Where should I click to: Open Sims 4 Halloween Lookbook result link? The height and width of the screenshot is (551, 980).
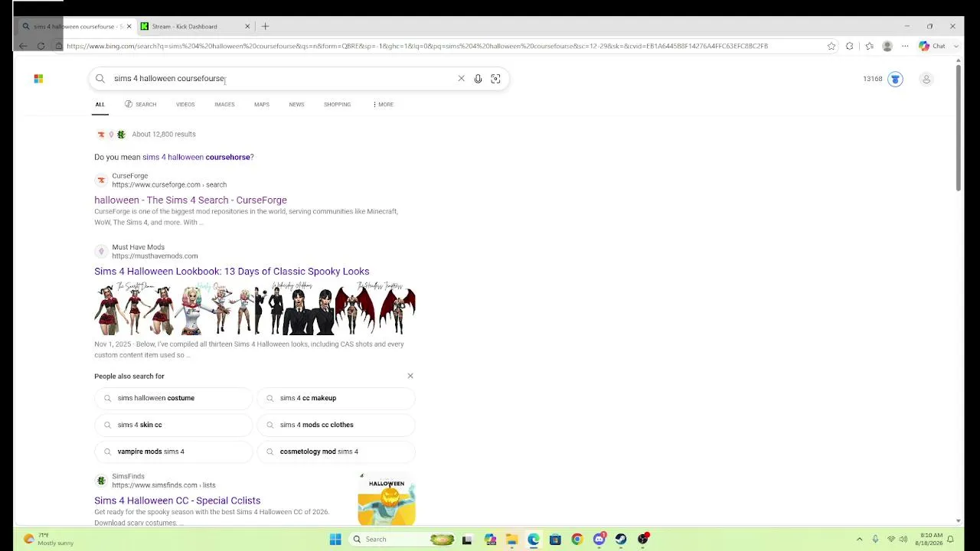[232, 271]
